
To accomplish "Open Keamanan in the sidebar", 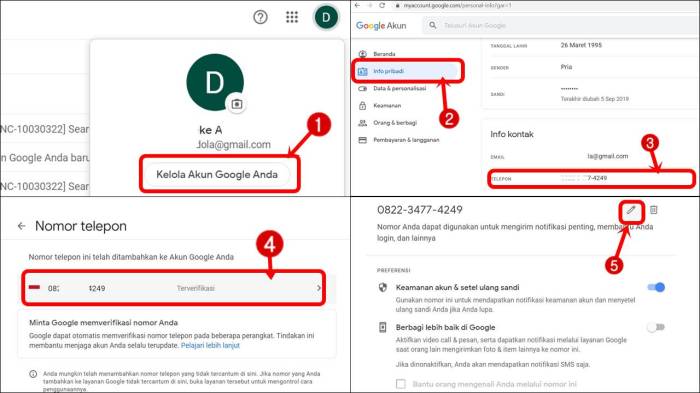I will (387, 105).
